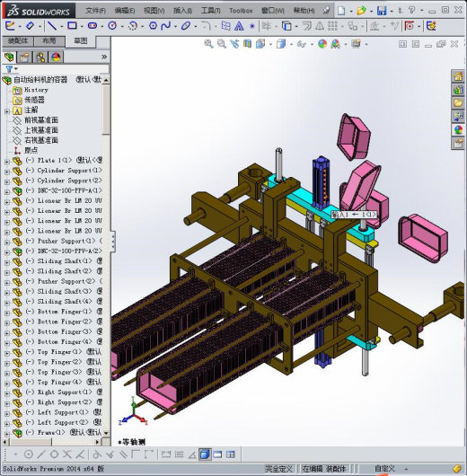Select the 前视基准面 plane

[41, 120]
